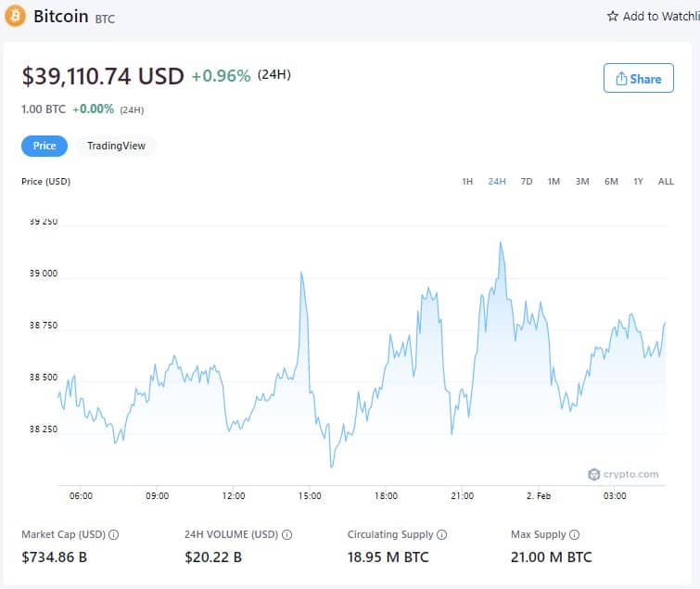
Task: Select the 1H time range
Action: (x=467, y=181)
